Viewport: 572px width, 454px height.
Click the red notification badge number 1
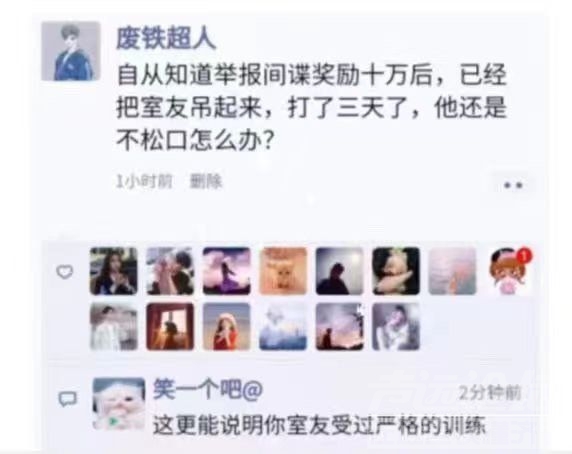click(x=525, y=256)
